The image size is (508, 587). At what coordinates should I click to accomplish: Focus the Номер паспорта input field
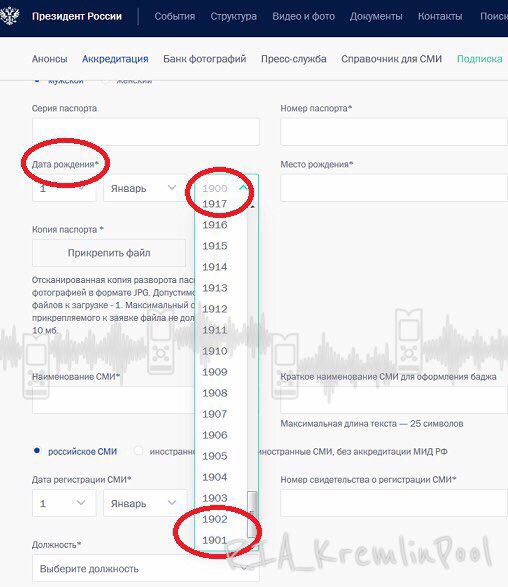[x=394, y=132]
